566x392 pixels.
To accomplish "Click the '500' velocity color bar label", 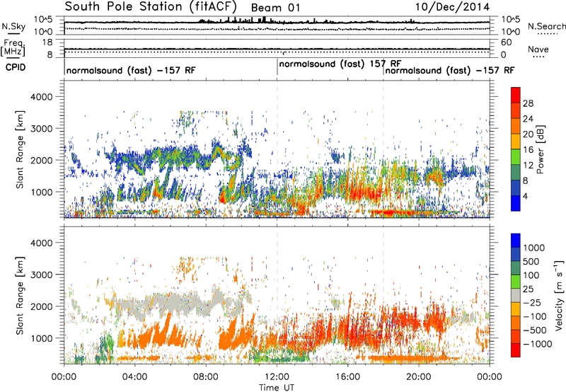I will pos(531,261).
